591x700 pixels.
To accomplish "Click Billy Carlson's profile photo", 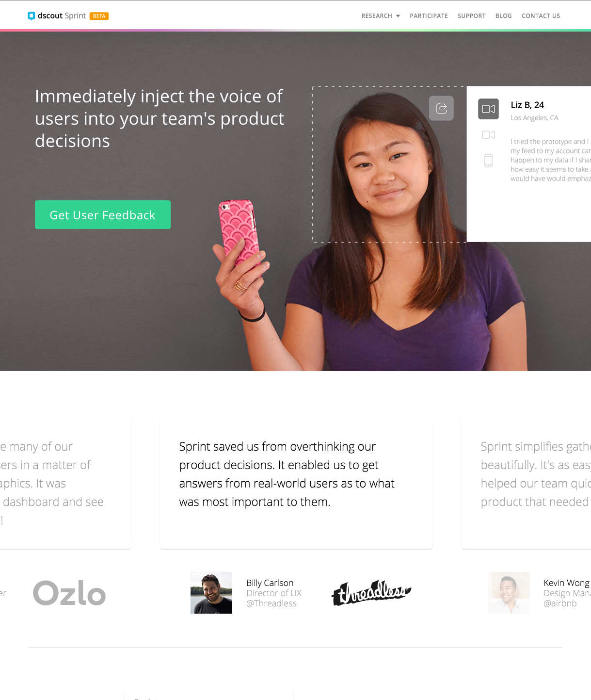I will click(x=211, y=593).
